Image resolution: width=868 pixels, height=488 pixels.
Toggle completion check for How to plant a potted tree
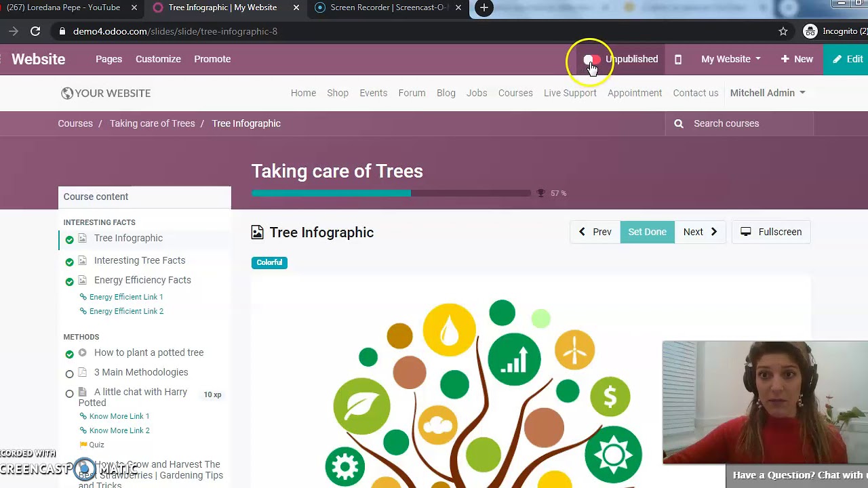(69, 354)
